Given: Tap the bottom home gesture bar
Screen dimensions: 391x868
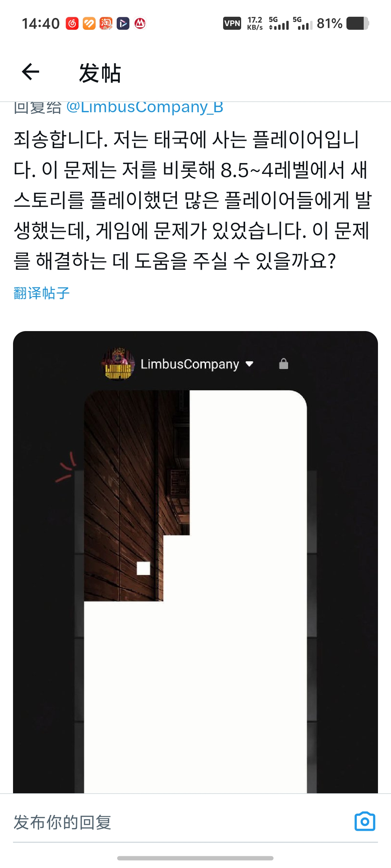Looking at the screenshot, I should pos(195,858).
